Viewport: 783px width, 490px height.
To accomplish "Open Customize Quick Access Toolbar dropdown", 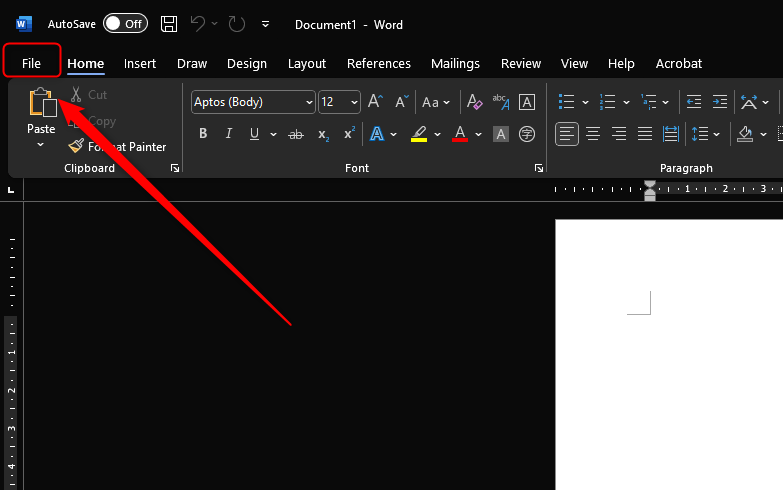I will click(x=265, y=24).
